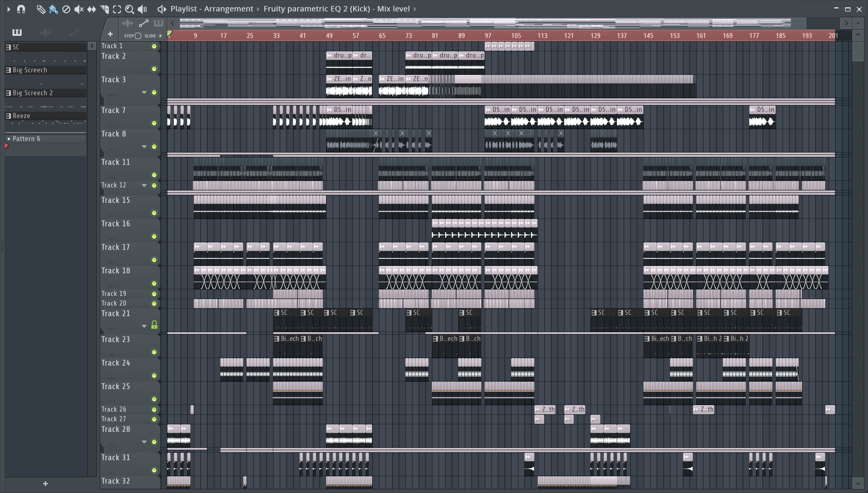Show pattern clips in the picker panel
Image resolution: width=868 pixels, height=493 pixels.
17,32
